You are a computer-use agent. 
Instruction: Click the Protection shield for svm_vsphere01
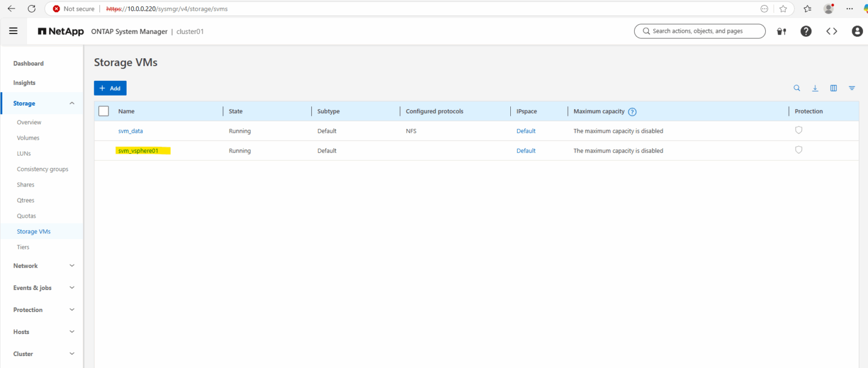pos(798,149)
